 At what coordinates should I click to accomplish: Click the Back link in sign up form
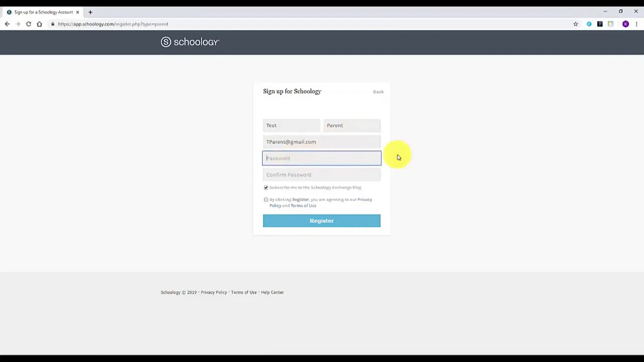[x=378, y=92]
